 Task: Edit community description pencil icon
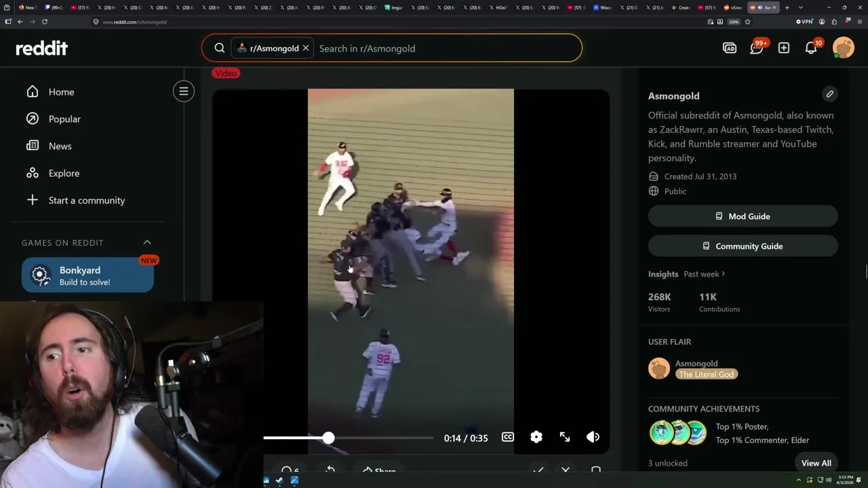pos(830,94)
